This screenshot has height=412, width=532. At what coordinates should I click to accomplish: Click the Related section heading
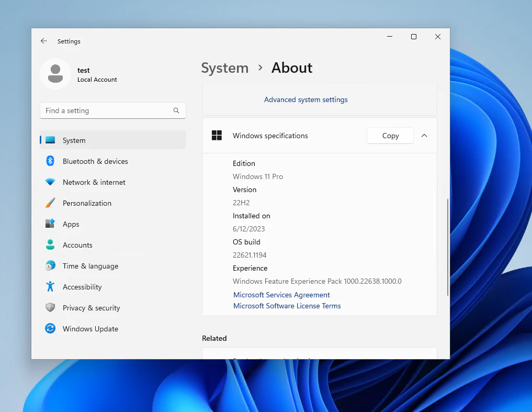(214, 338)
